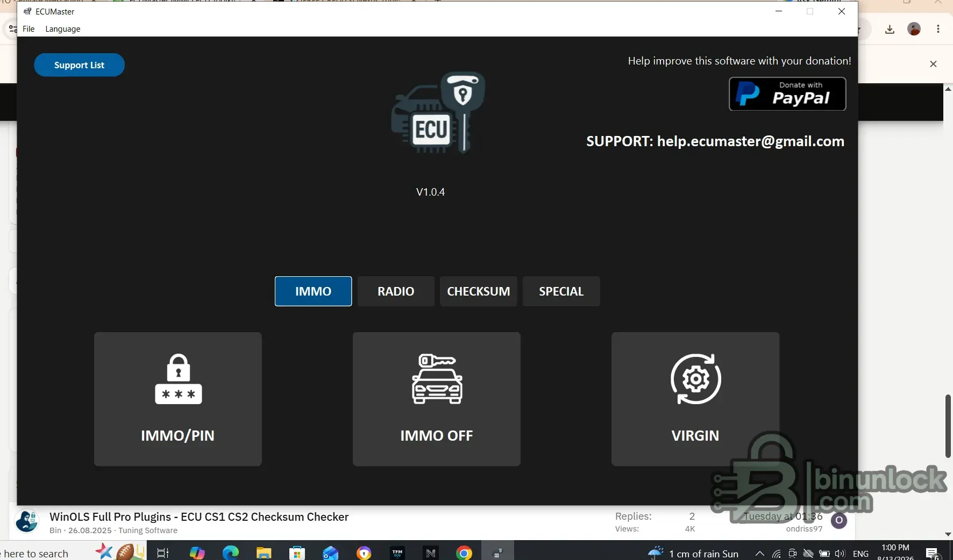Click the ECUMaster title bar app icon

(27, 11)
